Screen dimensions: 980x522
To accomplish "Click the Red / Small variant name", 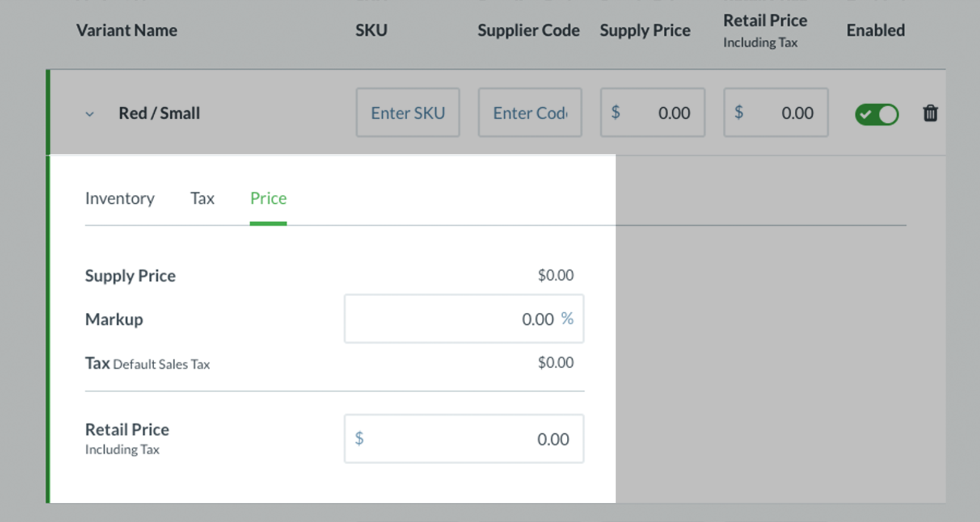I will [x=159, y=113].
